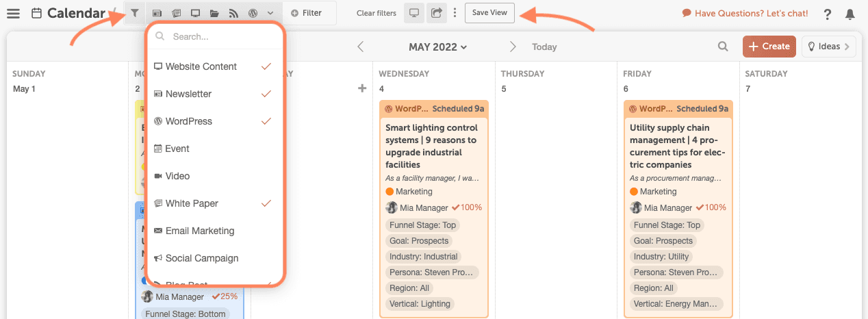Image resolution: width=868 pixels, height=319 pixels.
Task: Toggle WordPress in filter list
Action: click(216, 121)
